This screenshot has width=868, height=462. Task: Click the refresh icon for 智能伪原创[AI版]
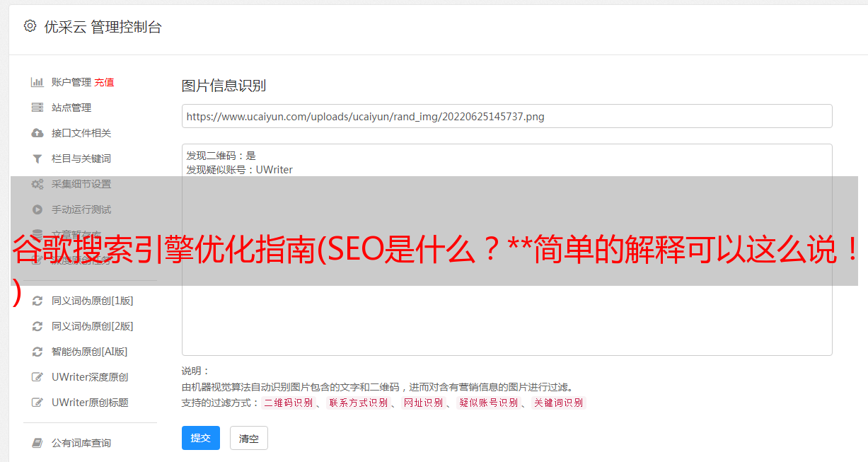(37, 352)
